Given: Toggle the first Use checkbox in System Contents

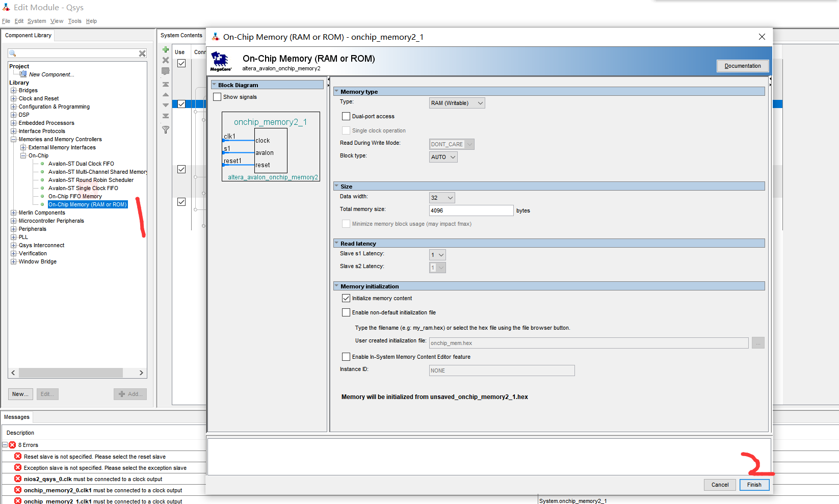Looking at the screenshot, I should point(181,63).
